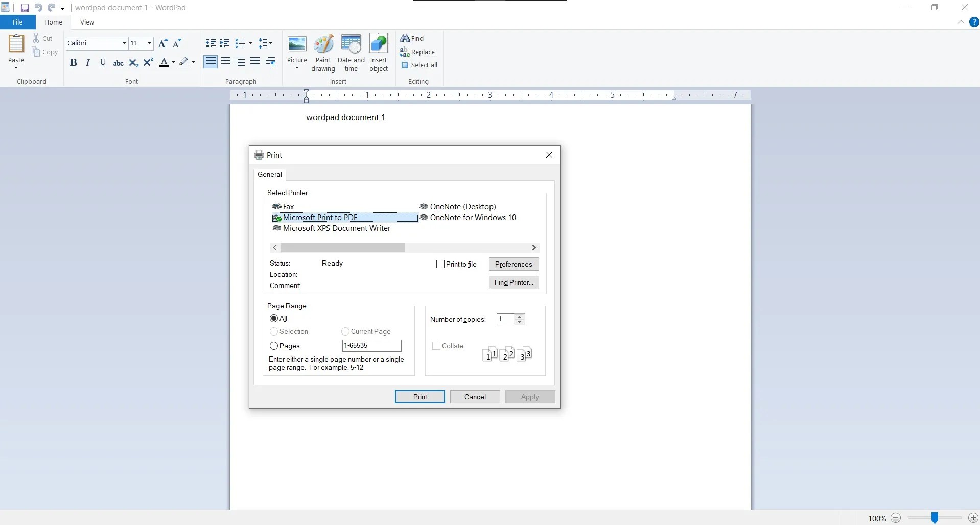This screenshot has width=980, height=525.
Task: Open the font size dropdown
Action: tap(149, 43)
